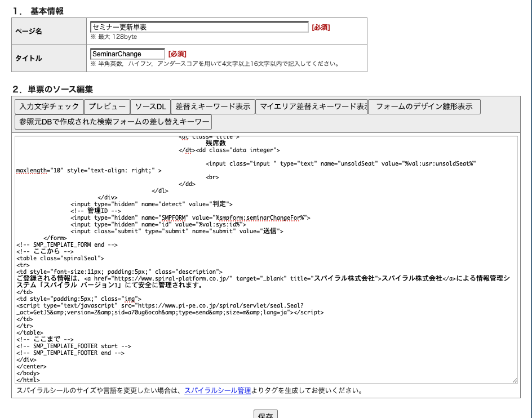
Task: Click the 残席数 text in source
Action: point(216,143)
